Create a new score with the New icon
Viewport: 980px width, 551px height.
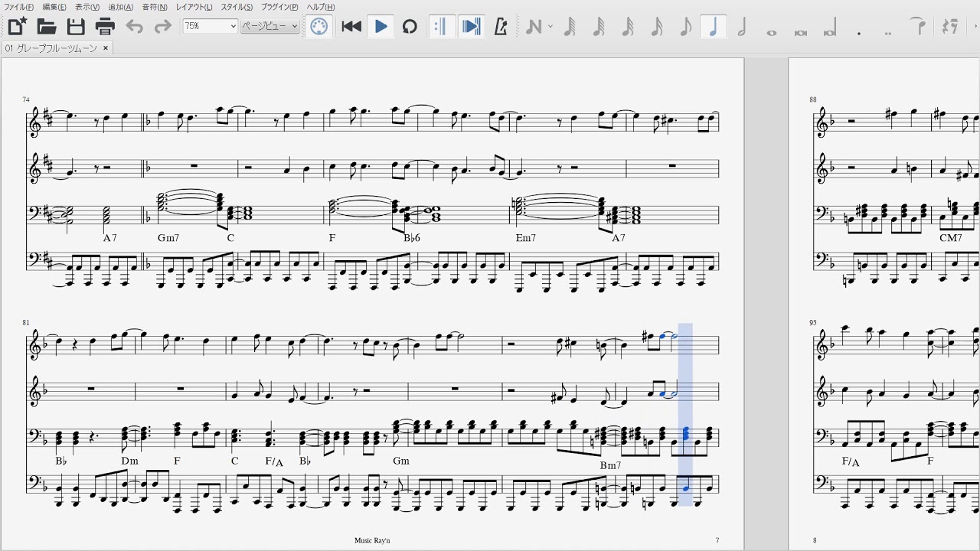pos(17,27)
